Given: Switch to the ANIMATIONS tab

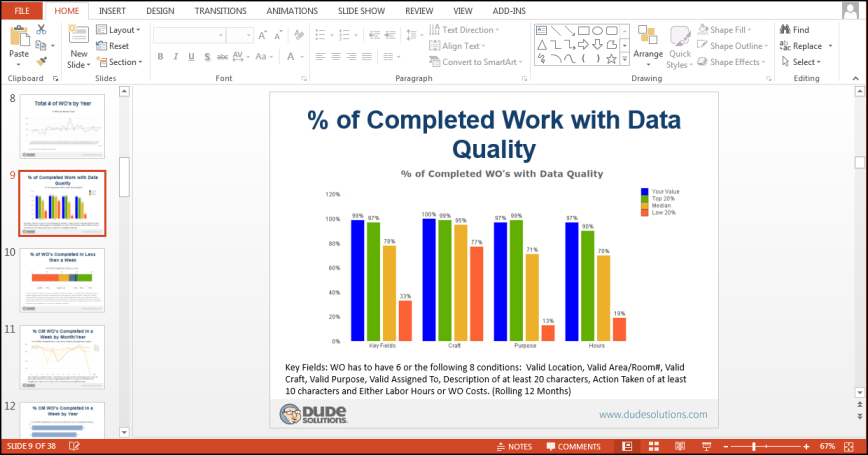Looking at the screenshot, I should pyautogui.click(x=292, y=11).
